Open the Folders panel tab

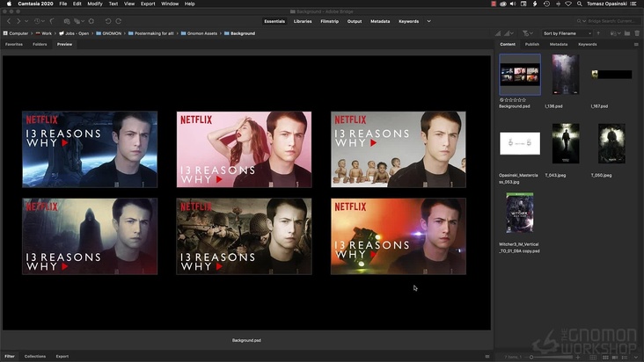40,44
